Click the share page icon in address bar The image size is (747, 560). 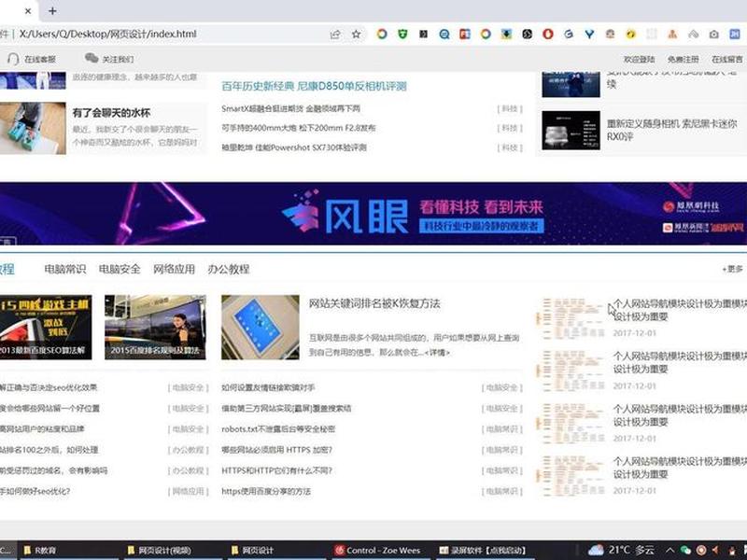coord(335,35)
